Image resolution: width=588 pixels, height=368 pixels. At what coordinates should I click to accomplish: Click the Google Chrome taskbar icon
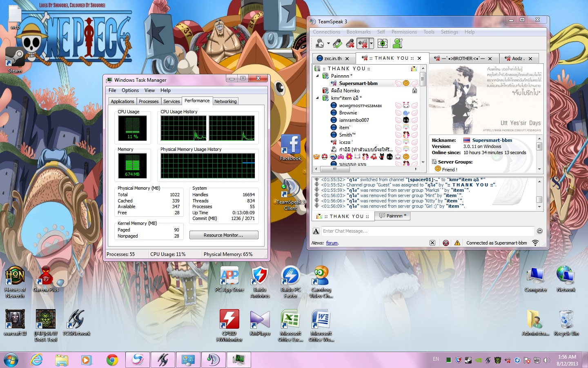(112, 360)
